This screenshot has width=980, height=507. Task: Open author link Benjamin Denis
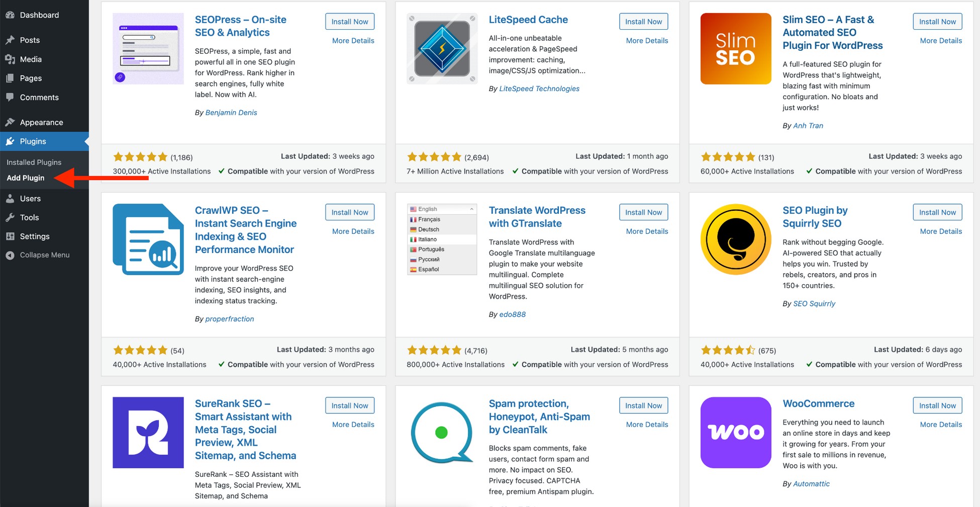pyautogui.click(x=231, y=113)
